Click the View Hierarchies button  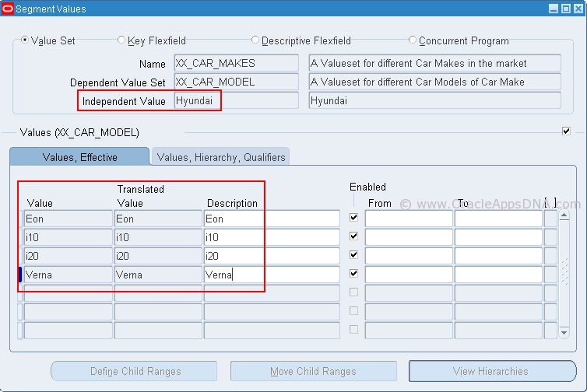point(492,371)
